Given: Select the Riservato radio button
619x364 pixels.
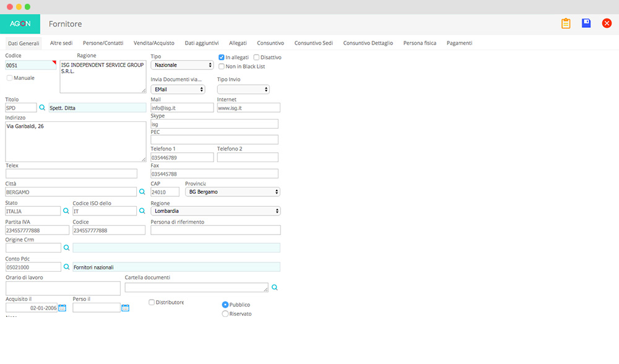Looking at the screenshot, I should 225,313.
